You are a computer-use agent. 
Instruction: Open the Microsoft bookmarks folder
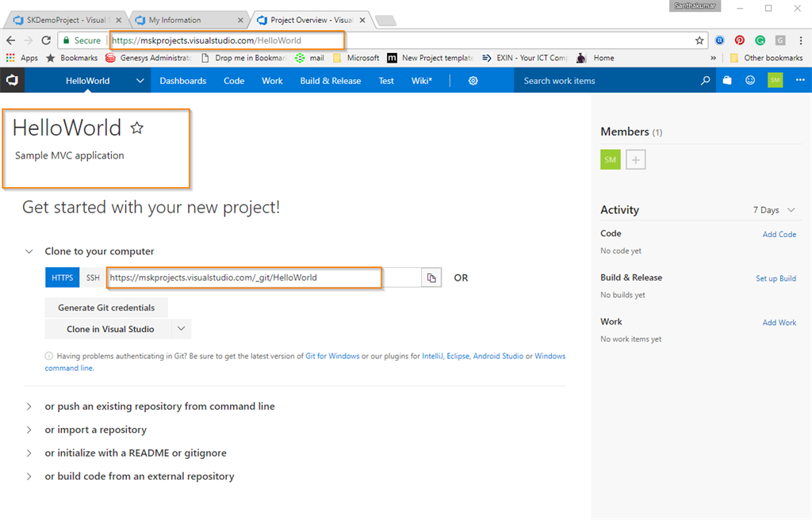(356, 58)
